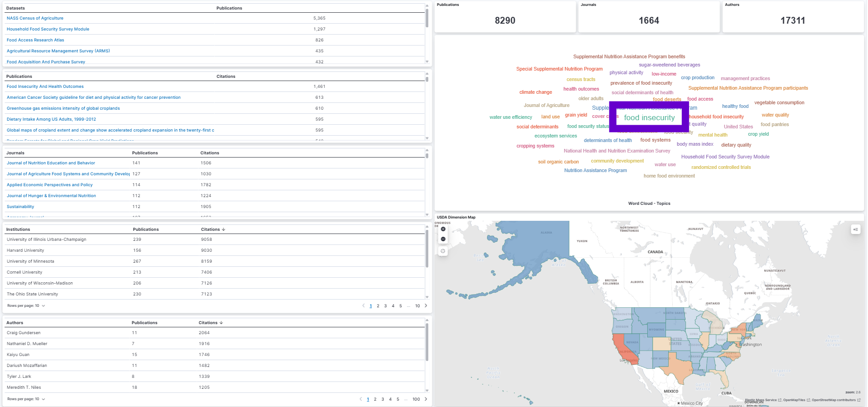
Task: Open NASS Census of Agriculture dataset link
Action: (x=35, y=18)
